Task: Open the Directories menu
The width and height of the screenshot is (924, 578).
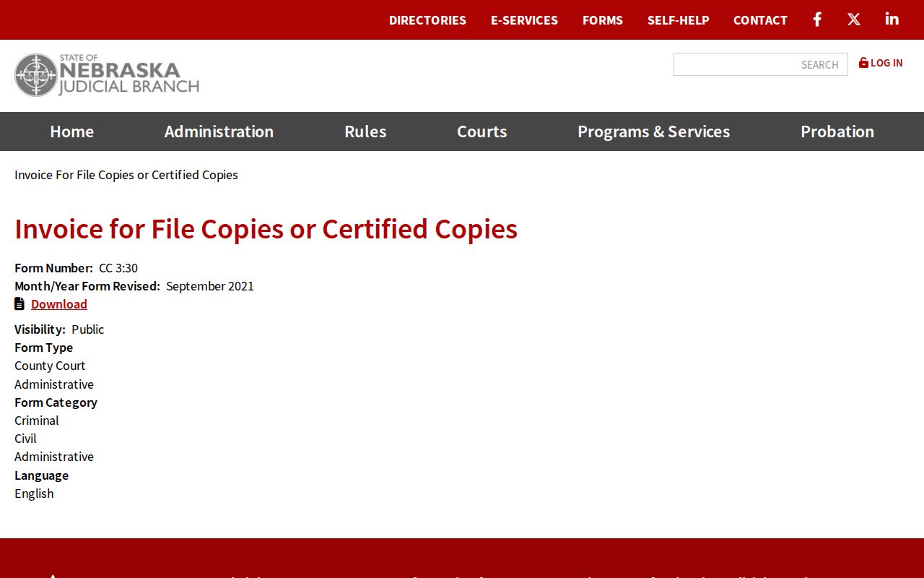Action: (427, 20)
